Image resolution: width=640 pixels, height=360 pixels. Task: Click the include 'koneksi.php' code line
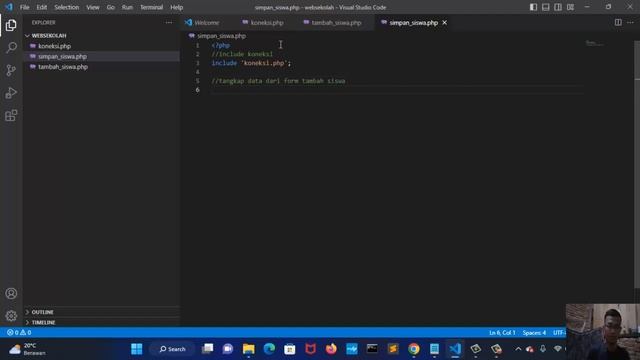(x=251, y=63)
